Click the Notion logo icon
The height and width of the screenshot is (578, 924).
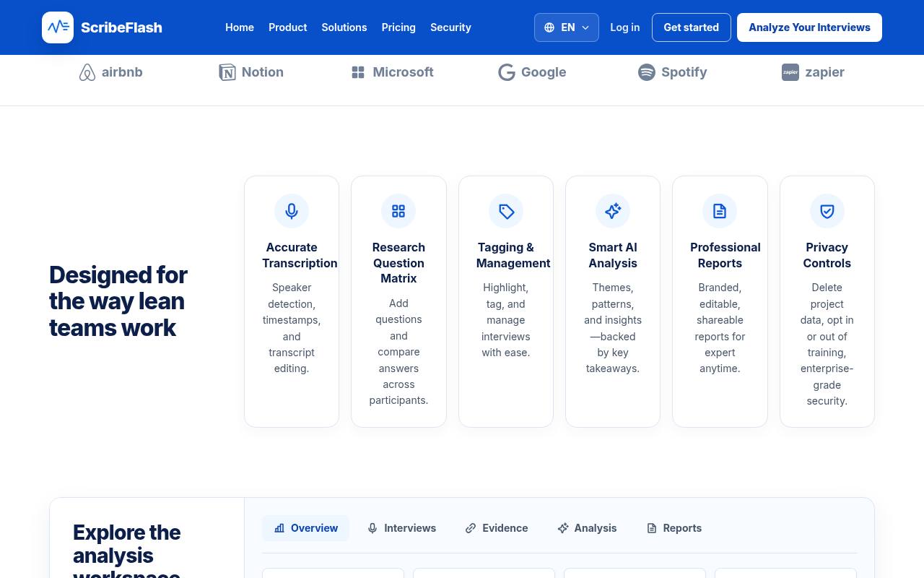pos(227,72)
